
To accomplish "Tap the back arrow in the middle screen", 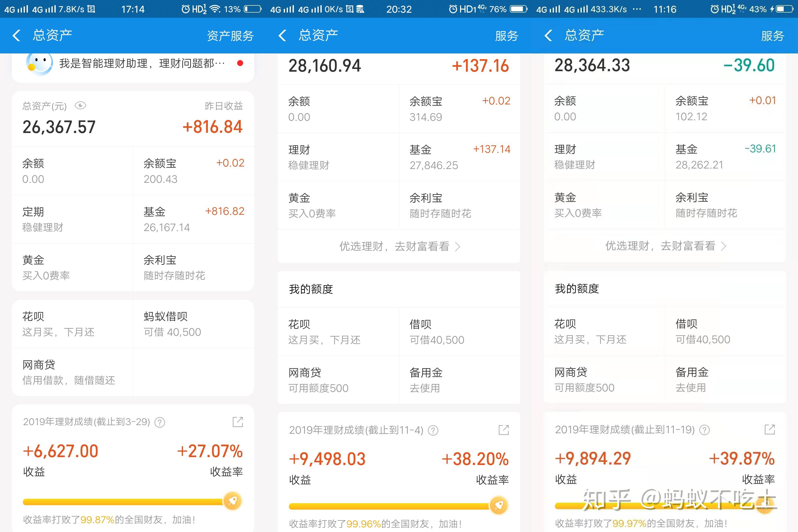I will coord(282,35).
